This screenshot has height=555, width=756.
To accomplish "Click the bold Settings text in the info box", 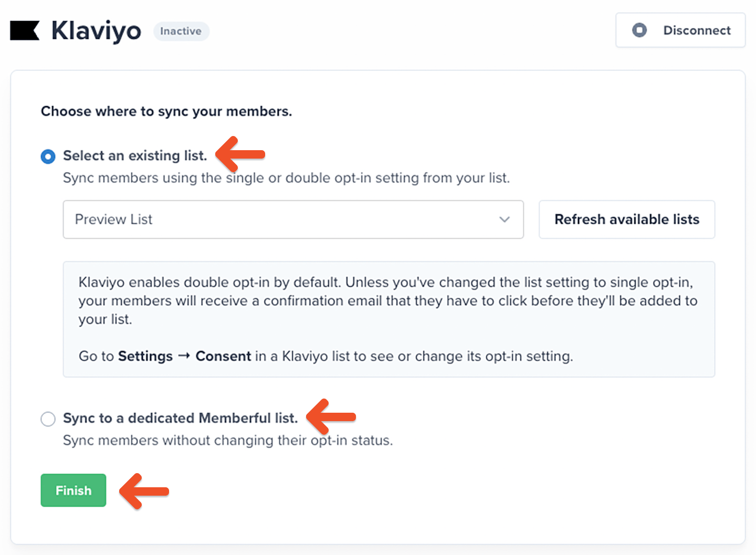I will (x=145, y=356).
